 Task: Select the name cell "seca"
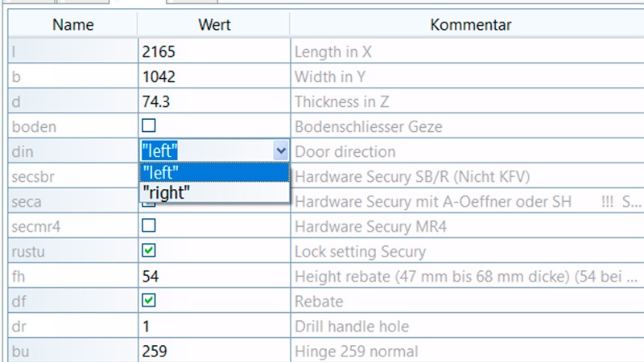click(x=73, y=202)
